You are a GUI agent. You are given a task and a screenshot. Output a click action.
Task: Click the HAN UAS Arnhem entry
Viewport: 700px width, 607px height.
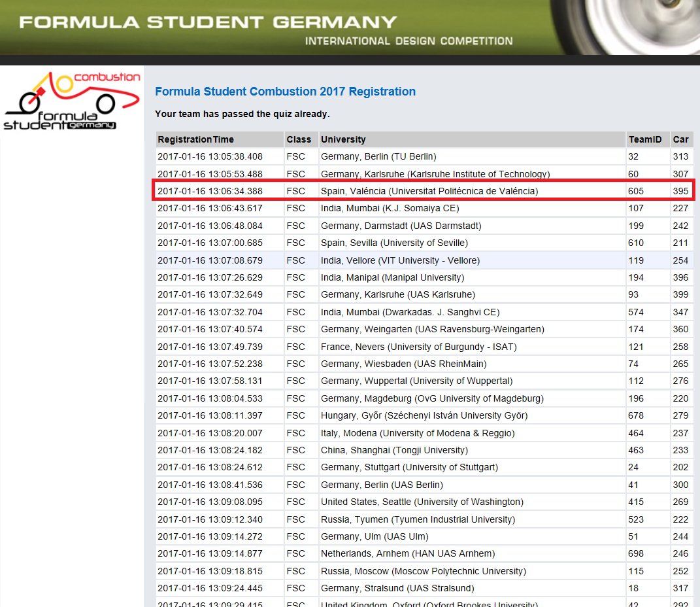408,553
